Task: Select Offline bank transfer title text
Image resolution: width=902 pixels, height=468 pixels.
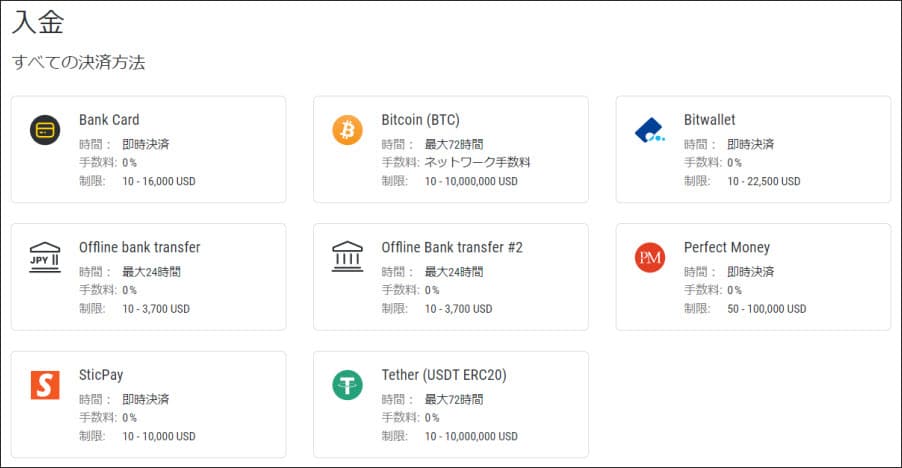Action: coord(139,247)
